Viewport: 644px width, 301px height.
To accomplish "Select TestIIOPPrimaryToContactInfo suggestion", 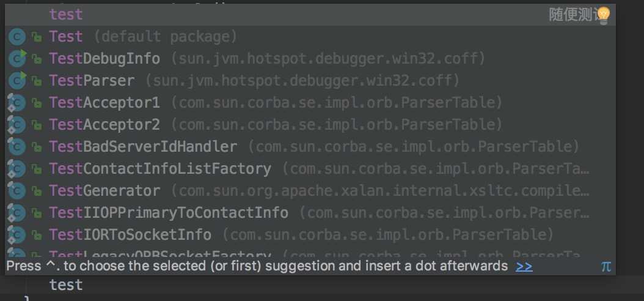I will point(310,212).
